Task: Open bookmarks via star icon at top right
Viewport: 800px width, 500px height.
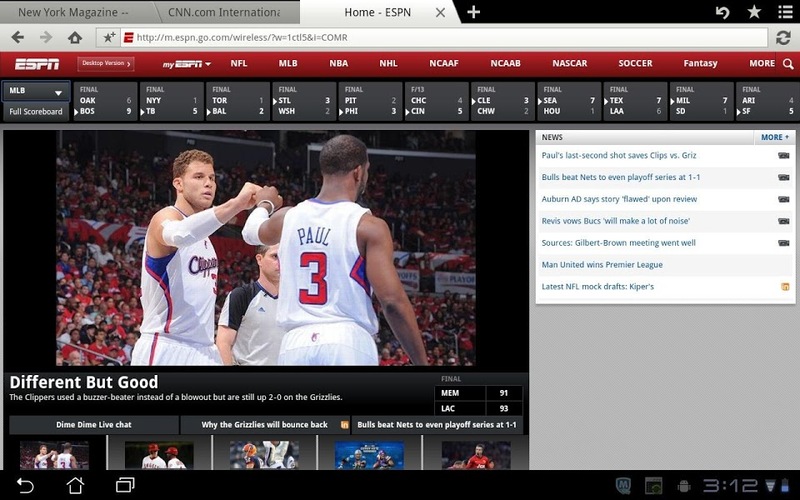Action: tap(754, 12)
